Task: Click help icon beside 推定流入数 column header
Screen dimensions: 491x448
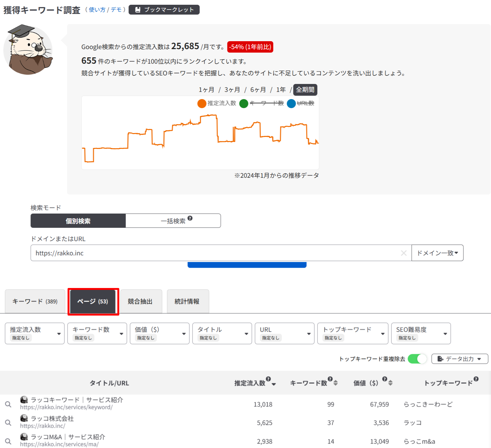Action: pos(268,379)
